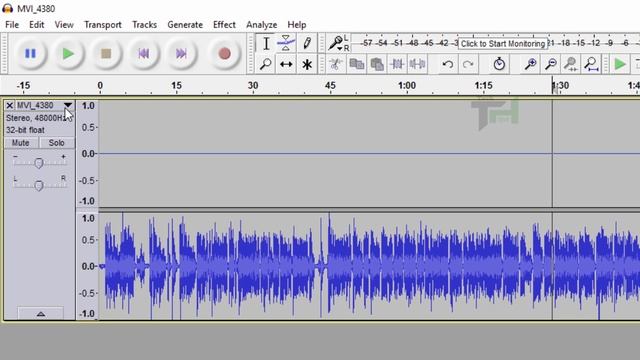
Task: Open the View menu
Action: (64, 24)
